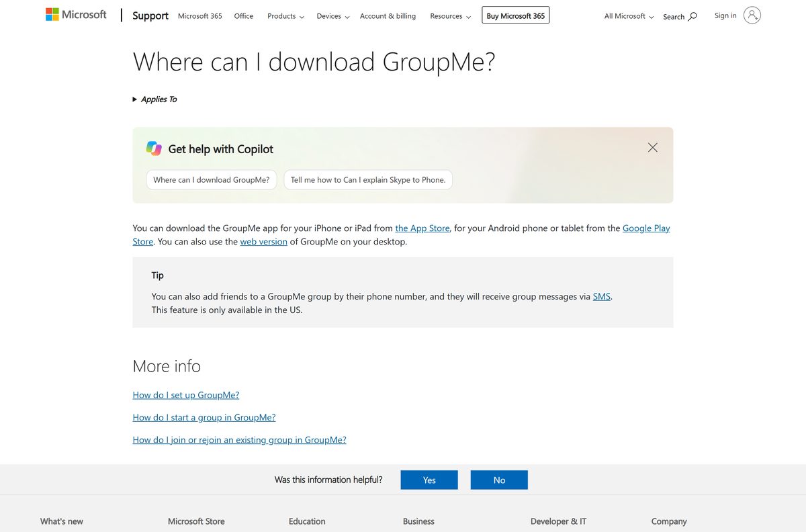Open the Office nav item
This screenshot has height=532, width=806.
244,16
